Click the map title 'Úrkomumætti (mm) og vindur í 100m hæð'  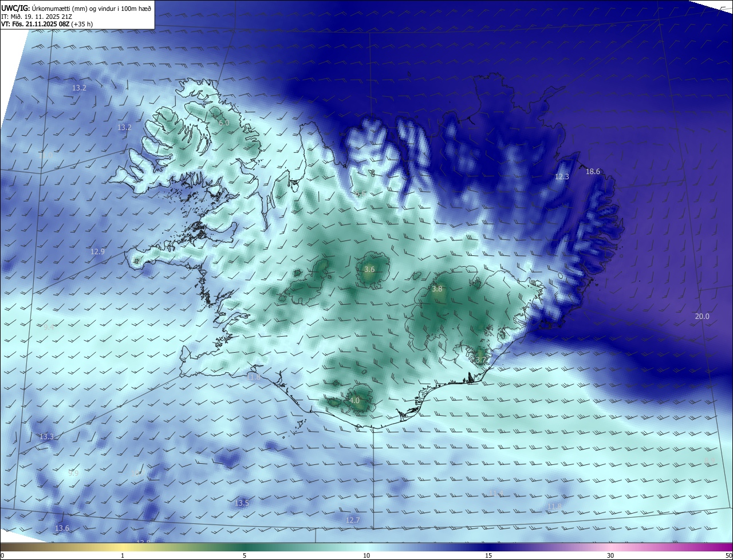click(x=92, y=8)
